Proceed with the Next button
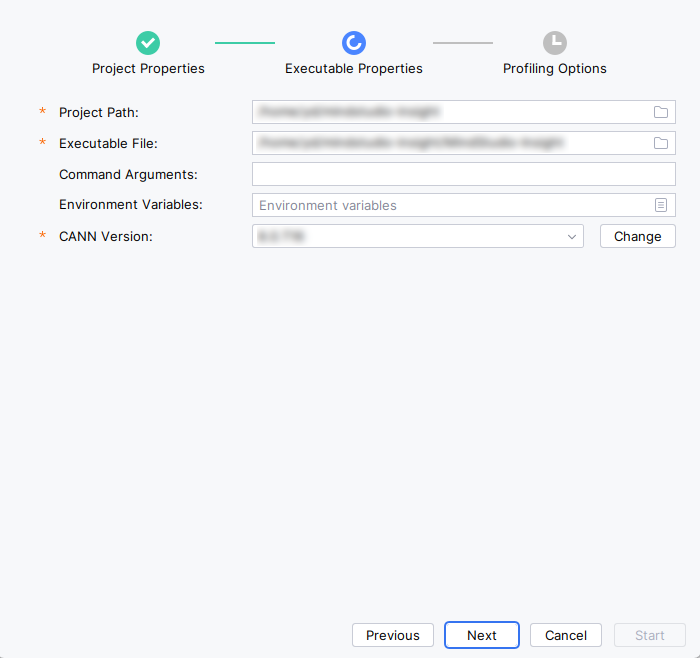Screen dimensions: 700x658 click(482, 635)
